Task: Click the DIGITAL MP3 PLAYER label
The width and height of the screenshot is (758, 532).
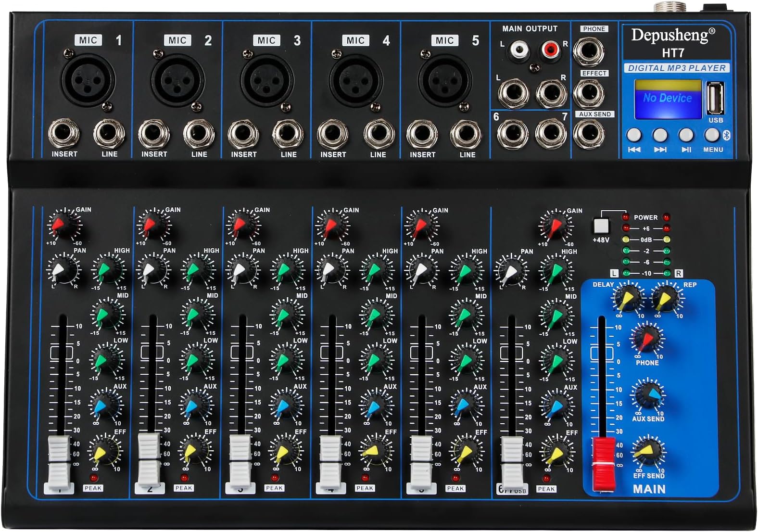Action: click(x=676, y=68)
